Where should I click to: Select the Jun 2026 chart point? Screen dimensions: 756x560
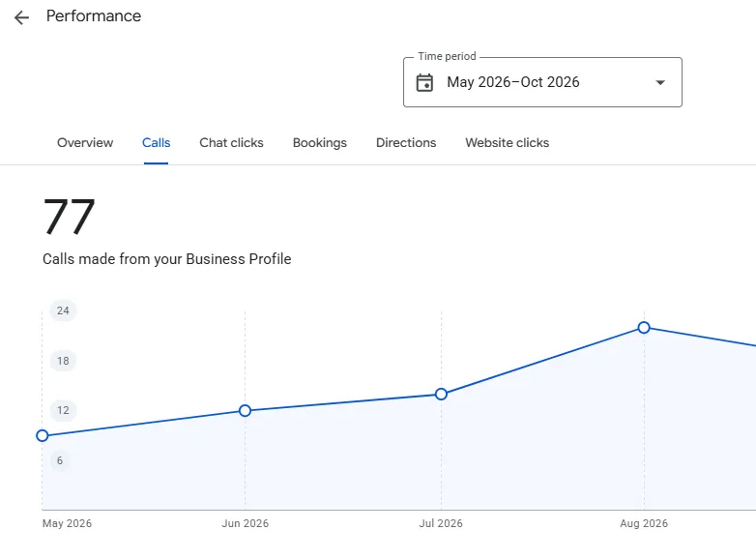click(245, 410)
